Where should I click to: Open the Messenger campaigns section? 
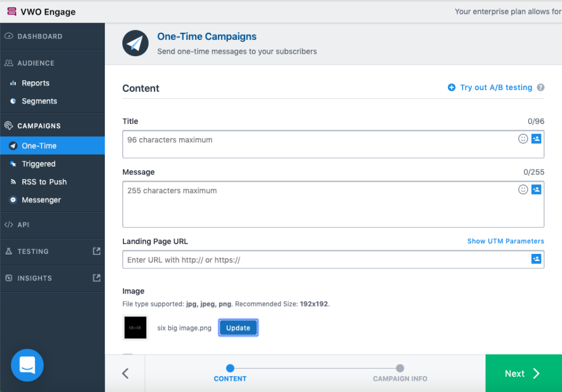coord(43,200)
